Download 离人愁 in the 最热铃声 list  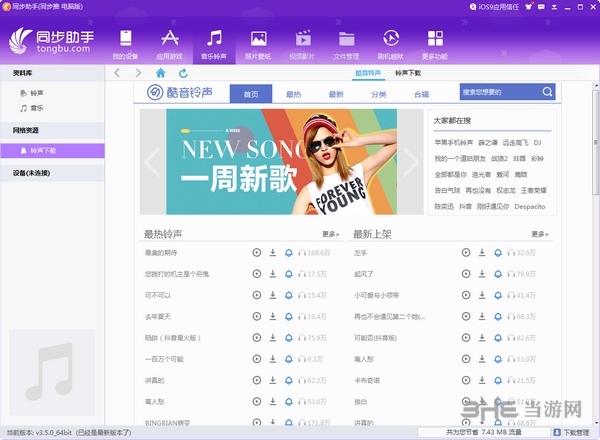[x=273, y=402]
